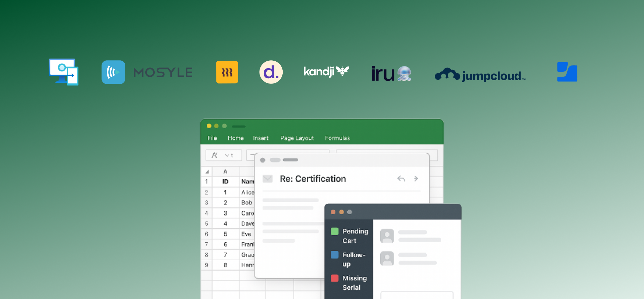Open the Formulas tab
Screen dimensions: 644x299
pos(338,138)
